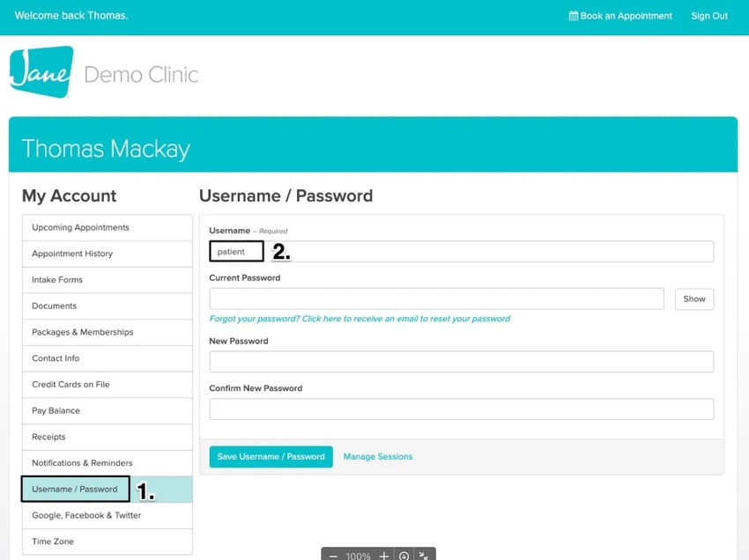This screenshot has width=749, height=560.
Task: Click the Thomas Mackay heading
Action: pos(106,149)
